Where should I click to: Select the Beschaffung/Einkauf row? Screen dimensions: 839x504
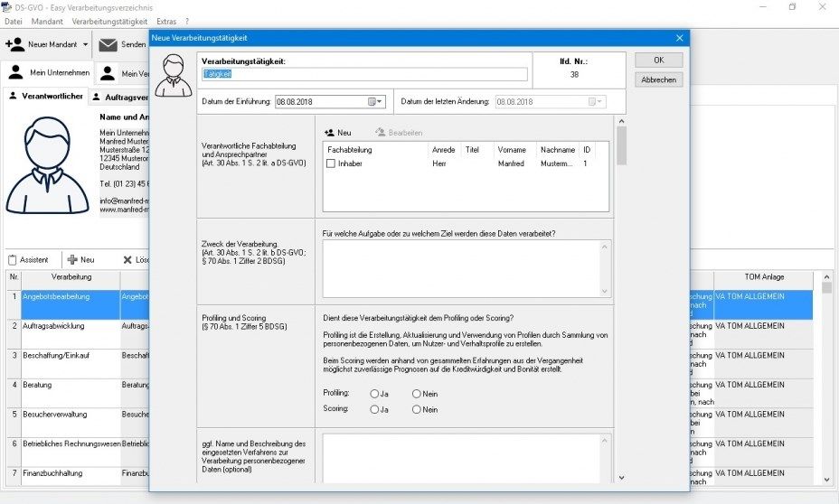click(x=71, y=363)
